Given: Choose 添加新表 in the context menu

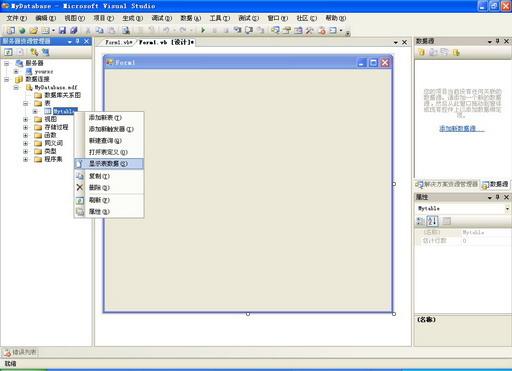Looking at the screenshot, I should [109, 118].
